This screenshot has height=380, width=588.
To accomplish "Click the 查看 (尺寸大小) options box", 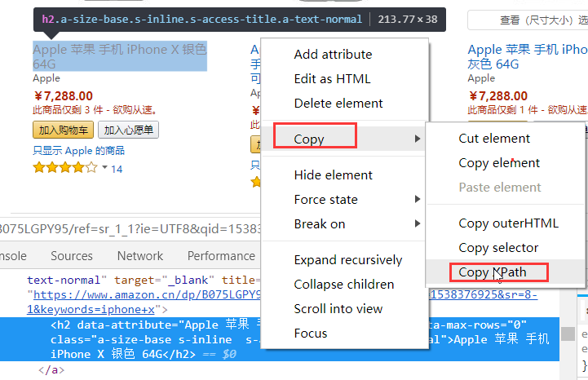I will coord(528,20).
